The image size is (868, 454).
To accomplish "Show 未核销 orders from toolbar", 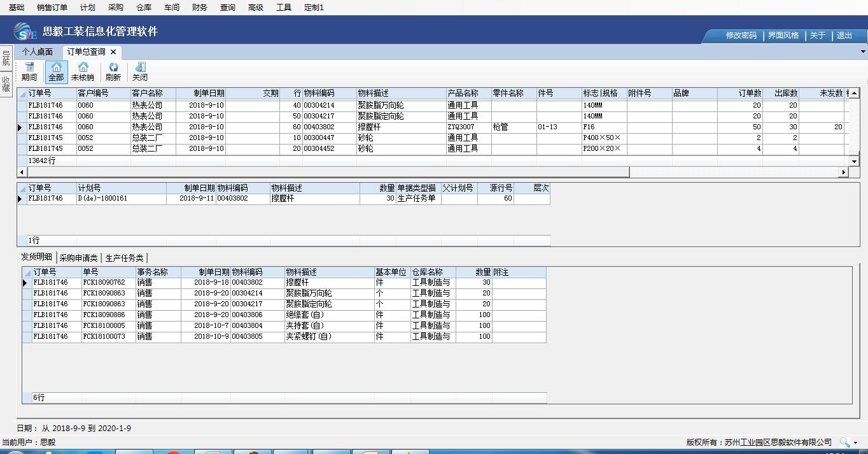I will click(x=83, y=72).
